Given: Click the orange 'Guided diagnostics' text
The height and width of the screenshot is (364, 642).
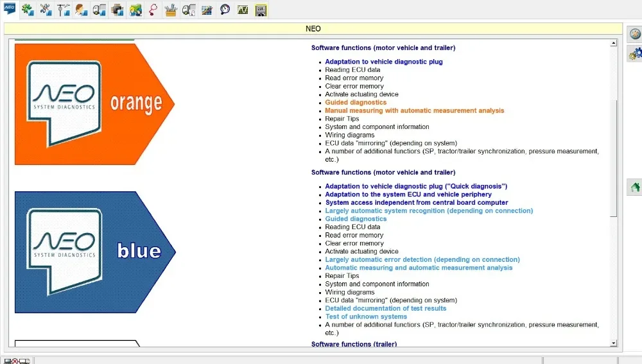Looking at the screenshot, I should point(356,102).
